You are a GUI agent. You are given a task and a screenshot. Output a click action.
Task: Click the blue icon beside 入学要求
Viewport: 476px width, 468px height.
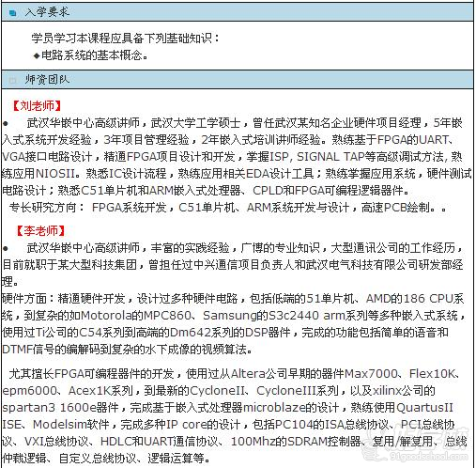pos(13,13)
